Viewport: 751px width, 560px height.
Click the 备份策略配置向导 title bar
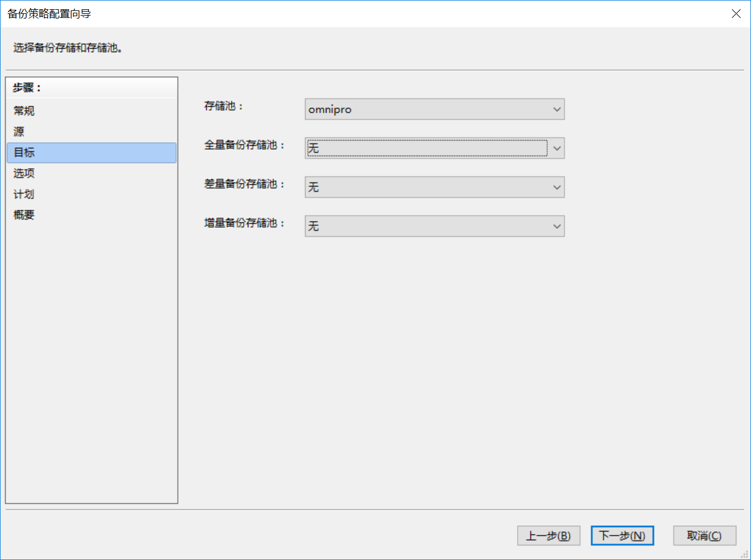click(347, 14)
